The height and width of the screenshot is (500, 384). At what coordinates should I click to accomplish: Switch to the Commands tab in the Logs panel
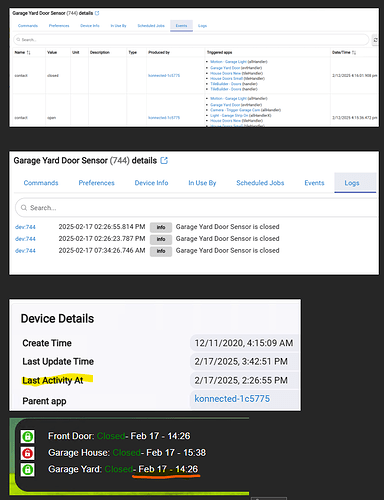[x=41, y=183]
